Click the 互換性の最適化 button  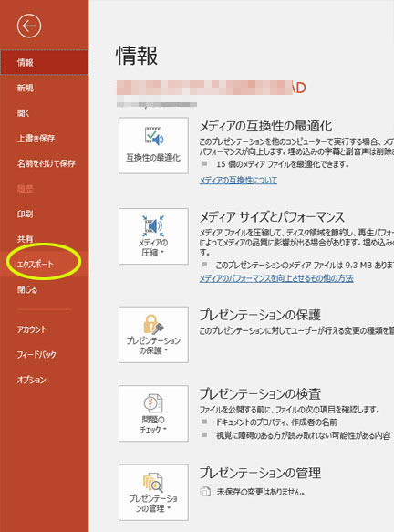(x=153, y=146)
